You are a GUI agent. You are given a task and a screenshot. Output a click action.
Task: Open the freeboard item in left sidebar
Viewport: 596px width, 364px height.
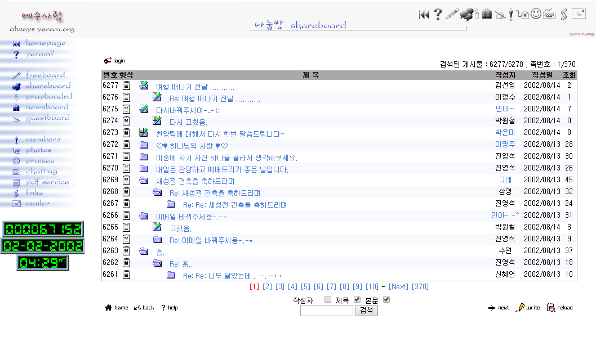pos(45,75)
